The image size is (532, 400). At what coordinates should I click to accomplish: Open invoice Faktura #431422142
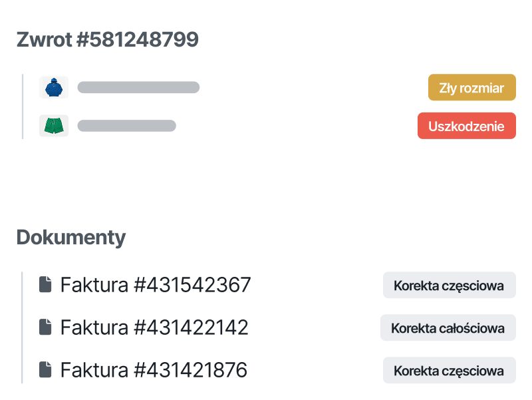pos(154,327)
